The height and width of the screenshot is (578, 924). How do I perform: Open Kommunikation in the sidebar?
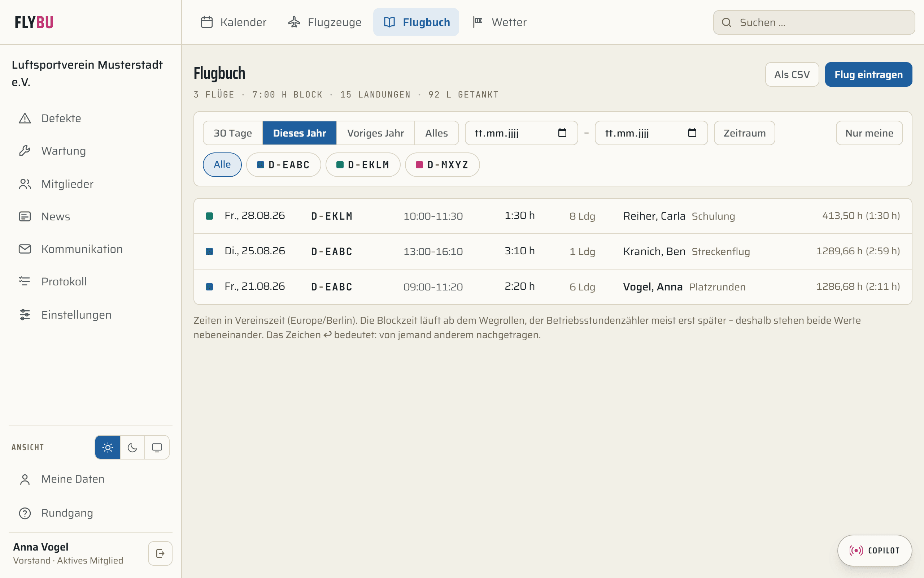click(91, 249)
